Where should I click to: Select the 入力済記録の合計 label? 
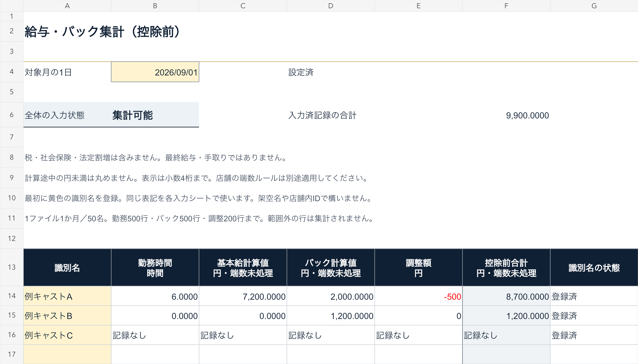(323, 115)
